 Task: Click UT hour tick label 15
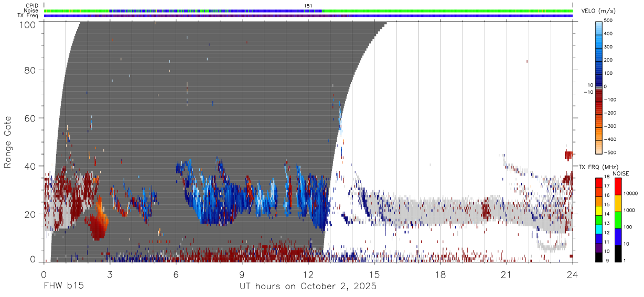pyautogui.click(x=374, y=274)
